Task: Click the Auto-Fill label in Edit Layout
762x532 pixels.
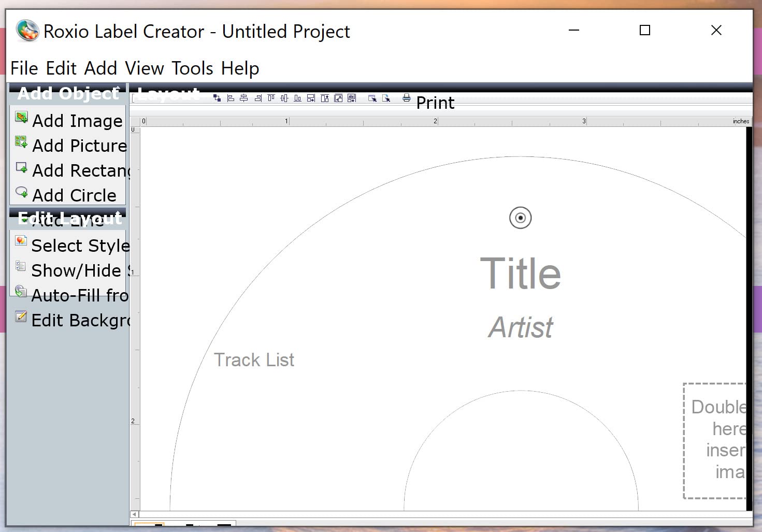Action: coord(80,295)
